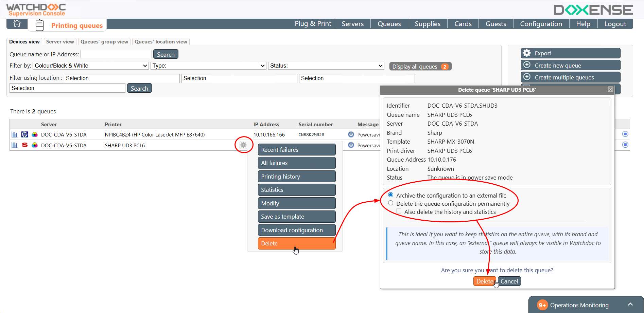The width and height of the screenshot is (644, 313).
Task: Check Also delete the history and statistics
Action: [x=399, y=211]
